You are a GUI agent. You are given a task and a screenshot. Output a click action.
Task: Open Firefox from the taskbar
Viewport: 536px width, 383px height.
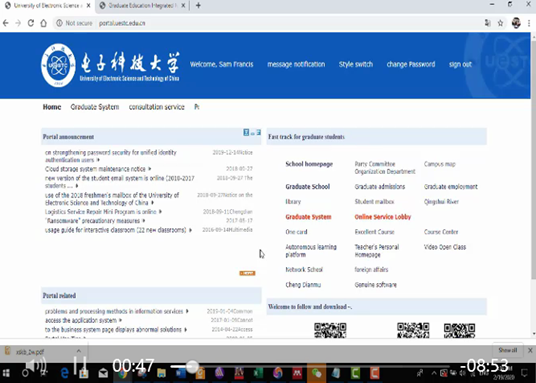click(x=278, y=373)
